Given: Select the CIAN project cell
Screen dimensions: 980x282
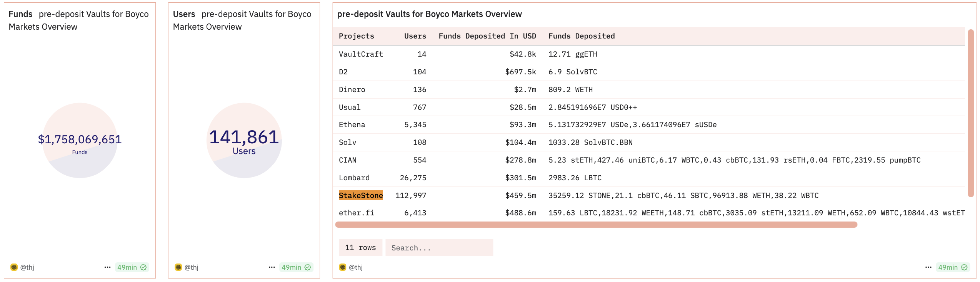Looking at the screenshot, I should (x=347, y=160).
